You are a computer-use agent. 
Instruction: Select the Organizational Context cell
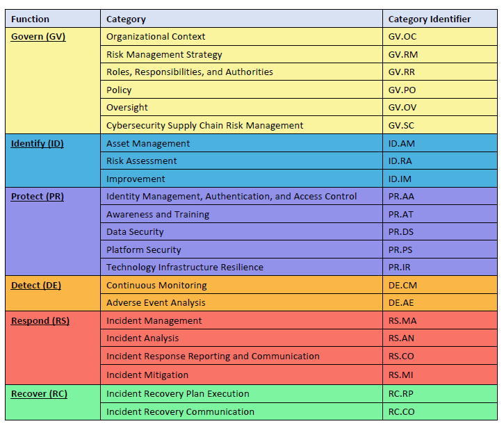(156, 37)
